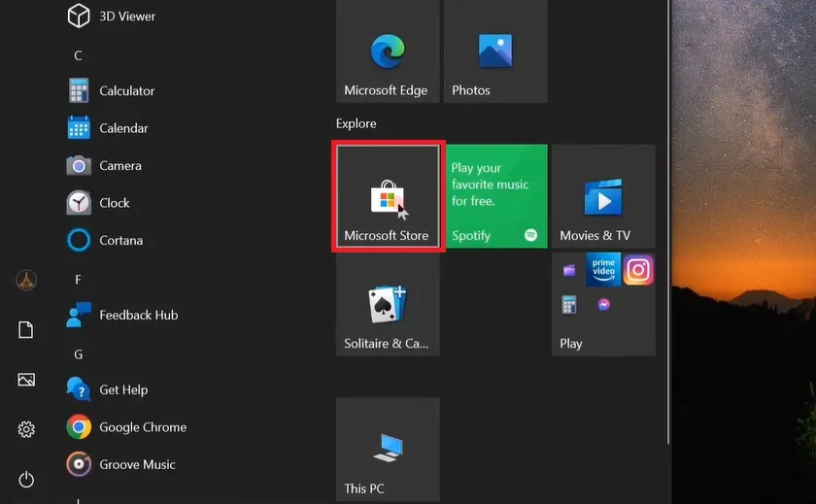Open Pictures from the Start sidebar
Screen dimensions: 816x504
tap(26, 380)
